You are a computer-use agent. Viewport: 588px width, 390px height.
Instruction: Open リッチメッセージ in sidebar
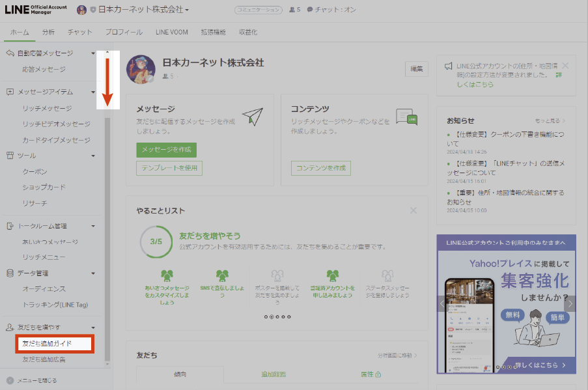coord(47,108)
